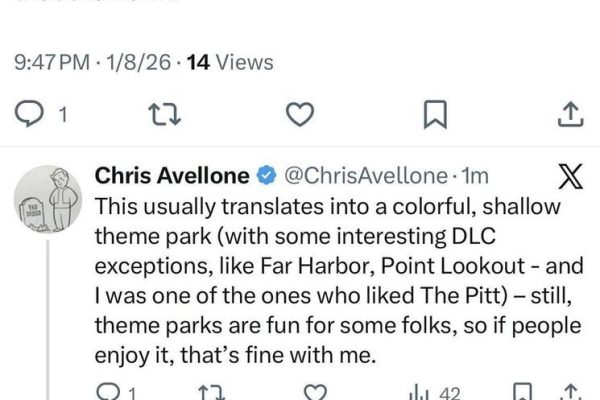Like the main post with the heart
600x400 pixels.
coord(300,117)
